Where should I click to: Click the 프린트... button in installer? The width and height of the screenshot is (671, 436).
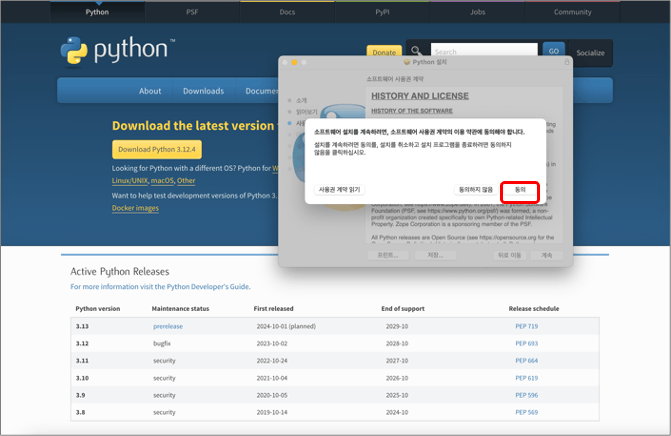pos(388,255)
